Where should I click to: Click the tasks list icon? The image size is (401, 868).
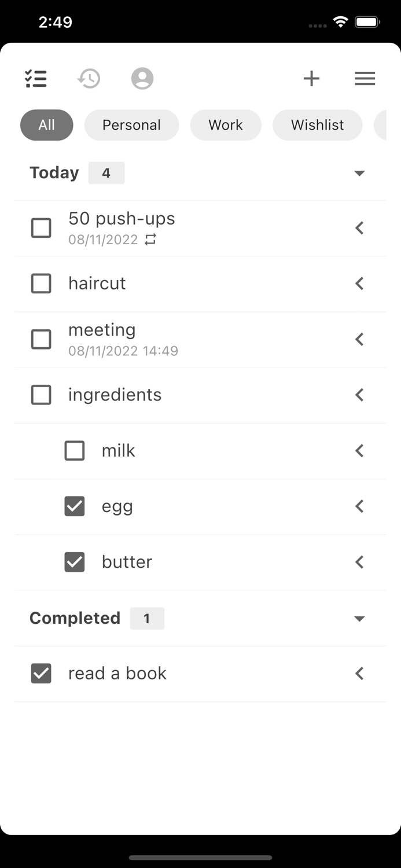(x=36, y=78)
